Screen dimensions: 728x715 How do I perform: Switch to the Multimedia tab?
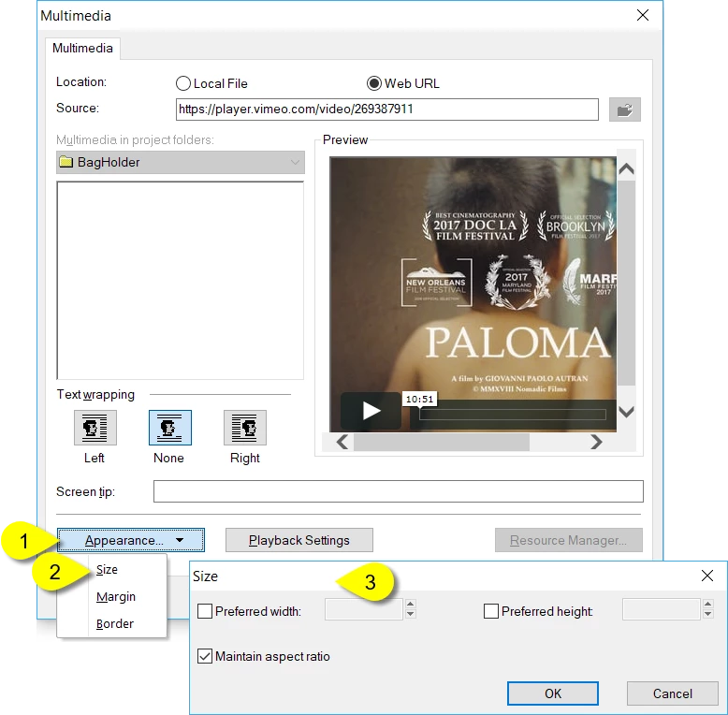pos(82,49)
